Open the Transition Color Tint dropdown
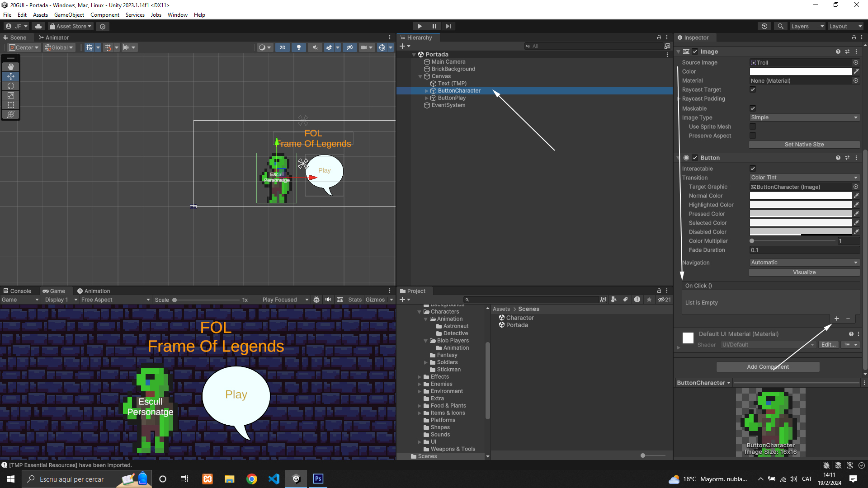The width and height of the screenshot is (868, 488). click(804, 178)
